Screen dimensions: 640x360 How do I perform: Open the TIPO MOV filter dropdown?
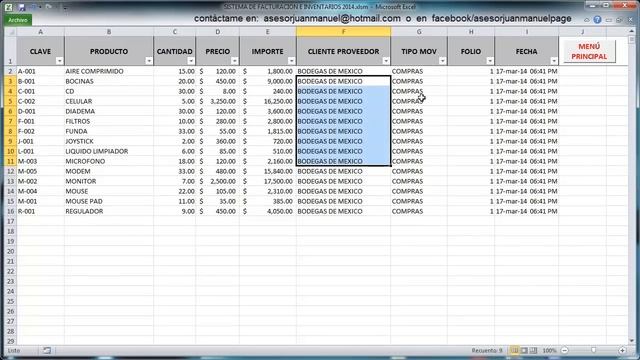tap(442, 61)
